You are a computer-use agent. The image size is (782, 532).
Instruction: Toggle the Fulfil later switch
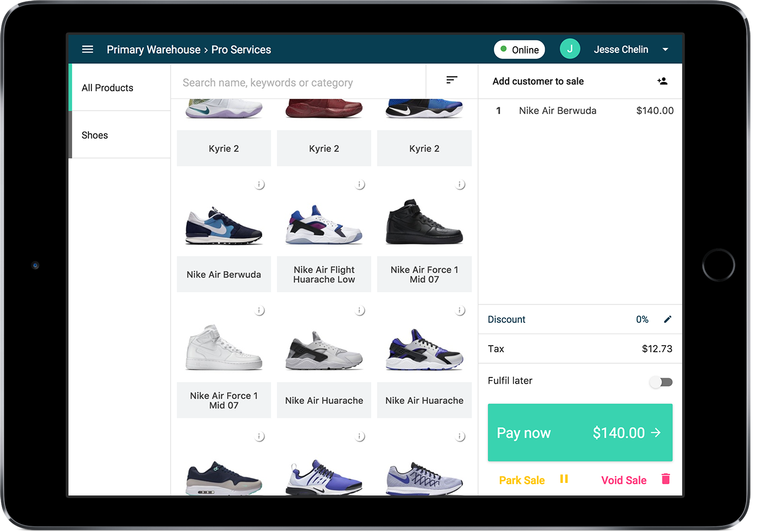coord(662,382)
